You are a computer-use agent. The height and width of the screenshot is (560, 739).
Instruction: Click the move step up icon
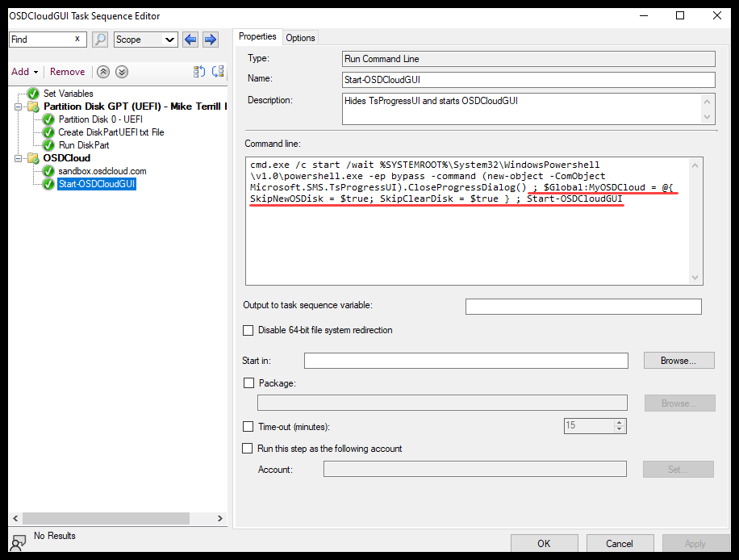[x=102, y=71]
